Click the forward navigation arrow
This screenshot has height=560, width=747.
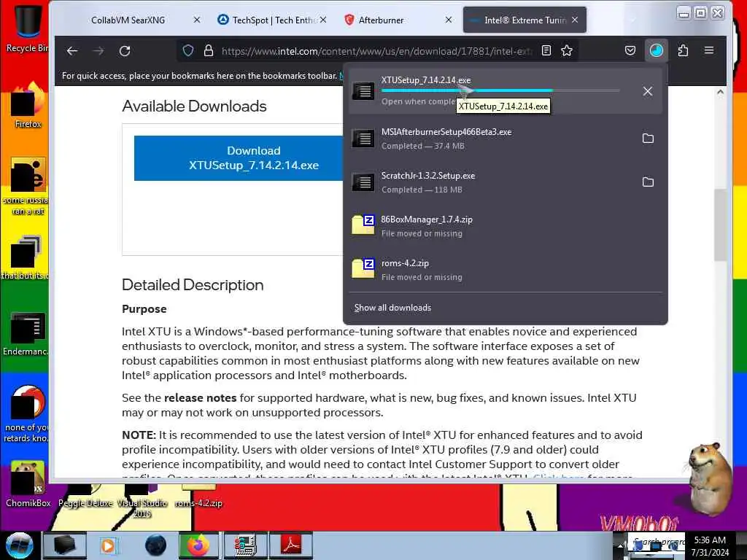coord(98,51)
